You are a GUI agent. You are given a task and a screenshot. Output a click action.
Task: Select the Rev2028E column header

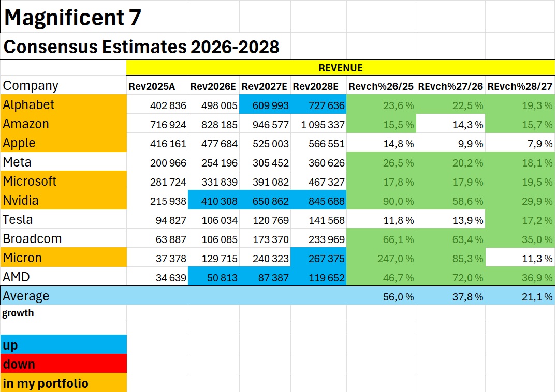pos(318,85)
